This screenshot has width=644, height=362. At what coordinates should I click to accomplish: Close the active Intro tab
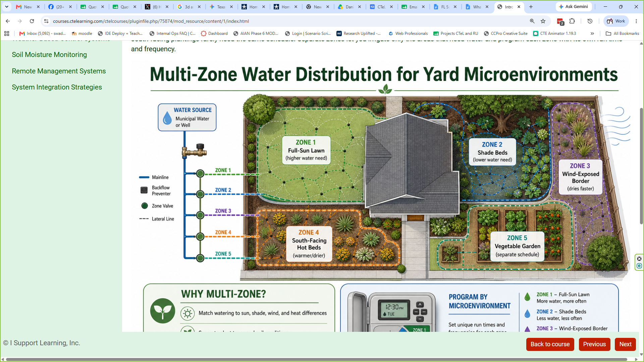[519, 7]
